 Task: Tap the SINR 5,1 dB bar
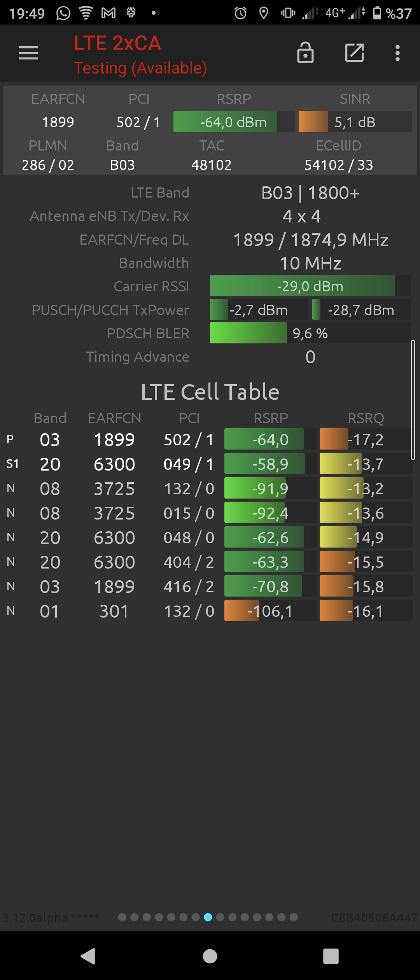355,122
